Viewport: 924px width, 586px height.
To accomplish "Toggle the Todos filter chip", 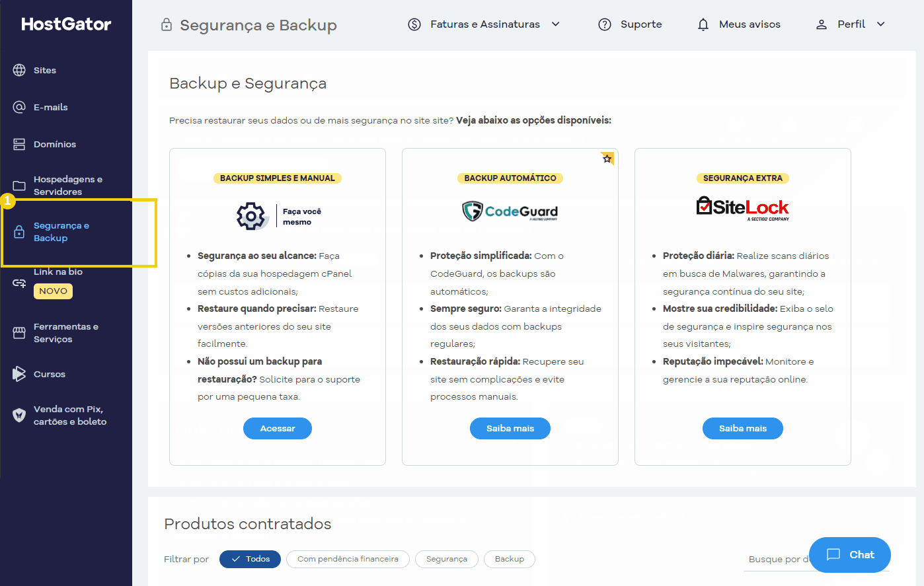I will tap(250, 559).
